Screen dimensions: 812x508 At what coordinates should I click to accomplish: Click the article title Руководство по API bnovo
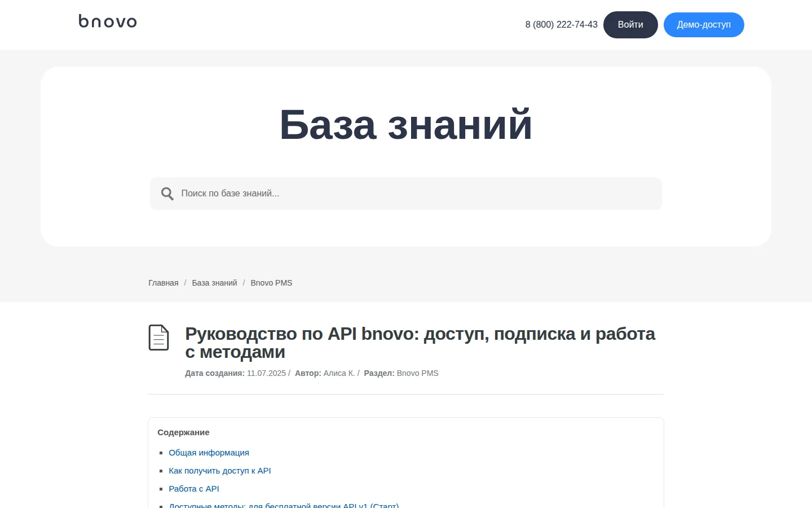420,343
